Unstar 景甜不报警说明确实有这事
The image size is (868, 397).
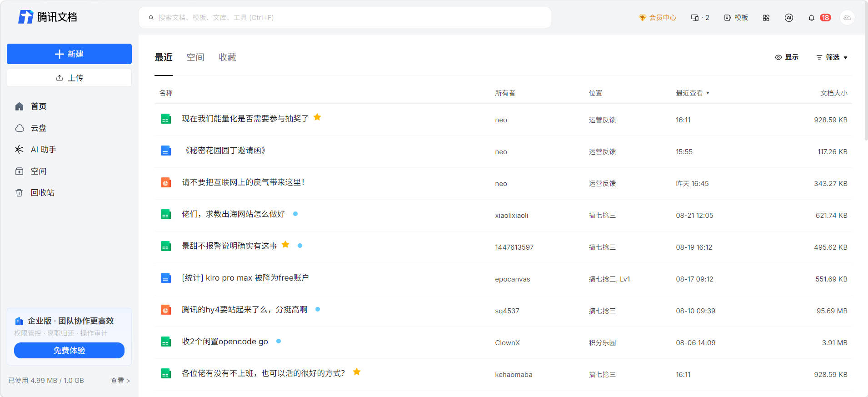click(285, 245)
